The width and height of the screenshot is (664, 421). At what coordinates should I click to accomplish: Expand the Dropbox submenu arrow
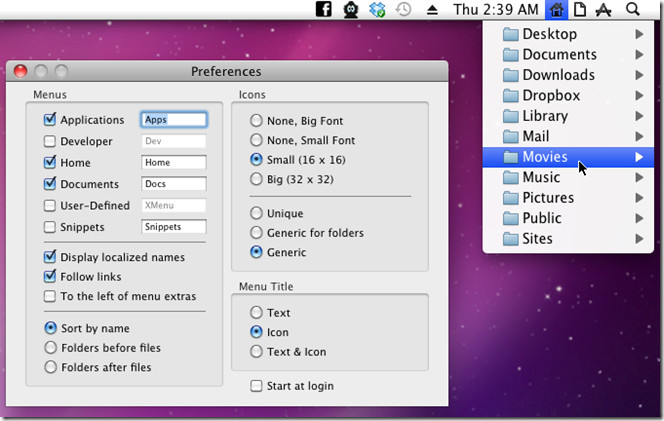639,96
